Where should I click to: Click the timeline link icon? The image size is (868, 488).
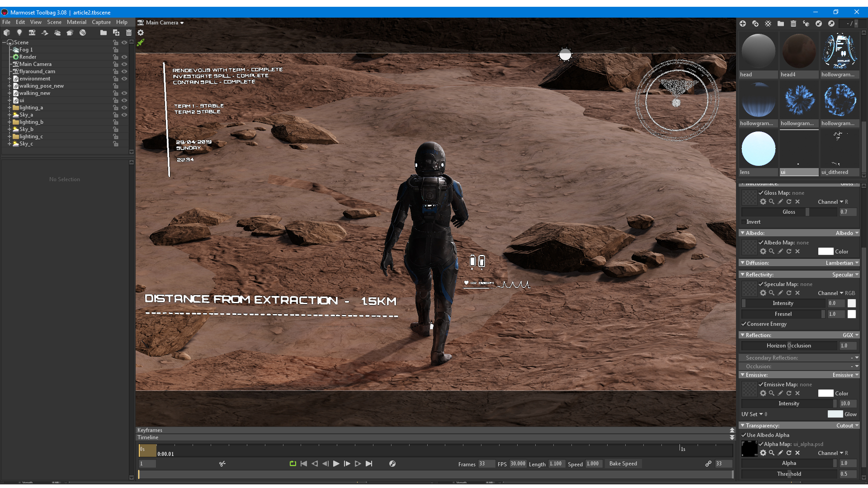[708, 464]
